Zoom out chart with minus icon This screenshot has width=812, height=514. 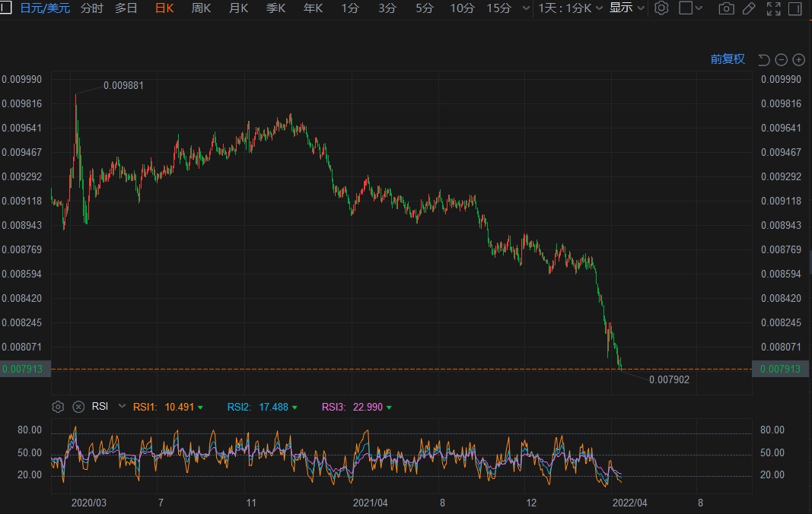782,59
